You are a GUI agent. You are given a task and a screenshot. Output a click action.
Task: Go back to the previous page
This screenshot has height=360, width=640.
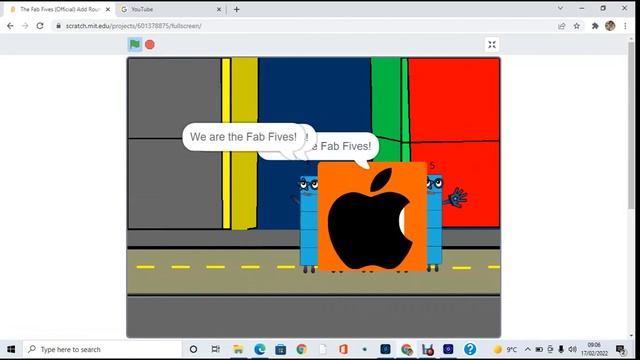[x=10, y=26]
